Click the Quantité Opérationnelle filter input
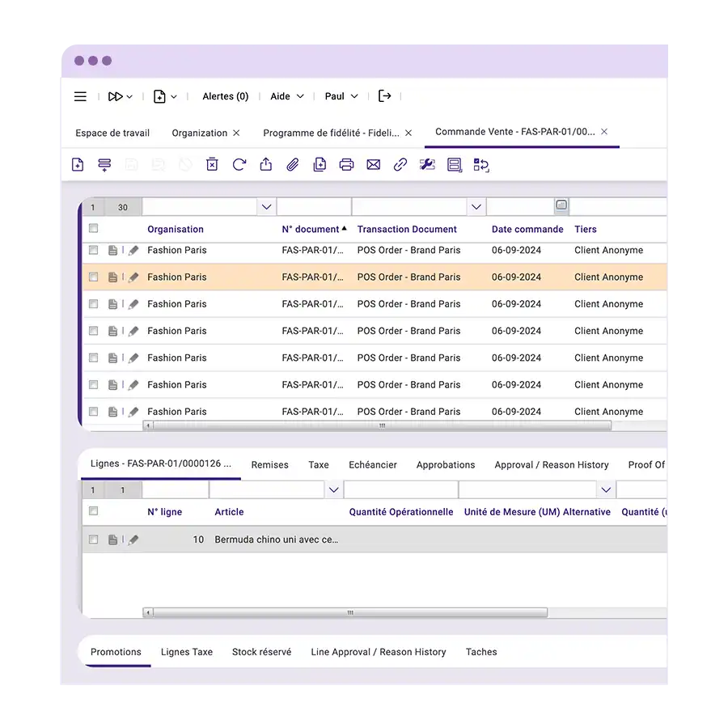The height and width of the screenshot is (728, 728). (x=401, y=490)
